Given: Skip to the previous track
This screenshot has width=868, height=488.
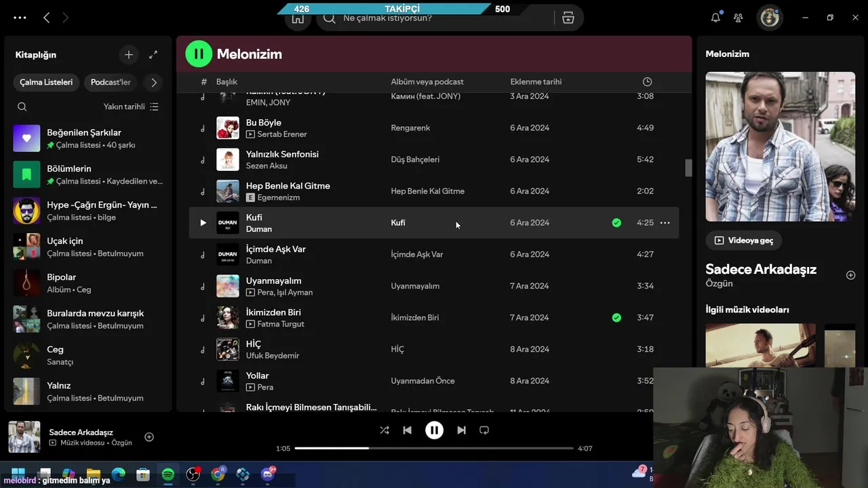Looking at the screenshot, I should tap(407, 430).
